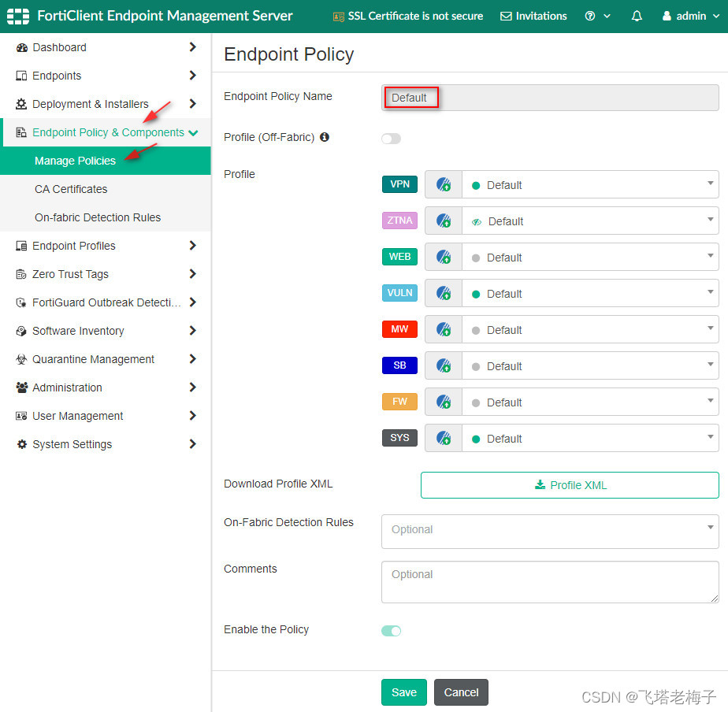Click the Quarantine Management biohazard icon
This screenshot has height=712, width=728.
click(21, 359)
